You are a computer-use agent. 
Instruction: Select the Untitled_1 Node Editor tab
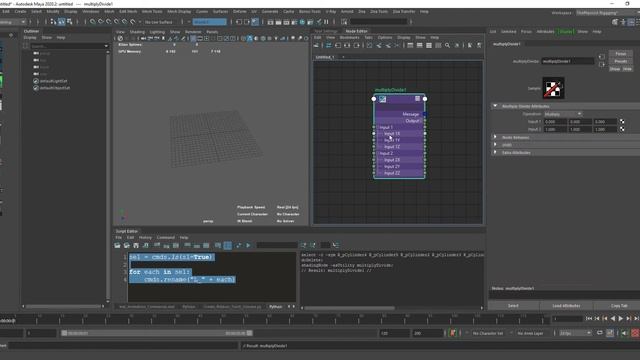click(x=325, y=57)
